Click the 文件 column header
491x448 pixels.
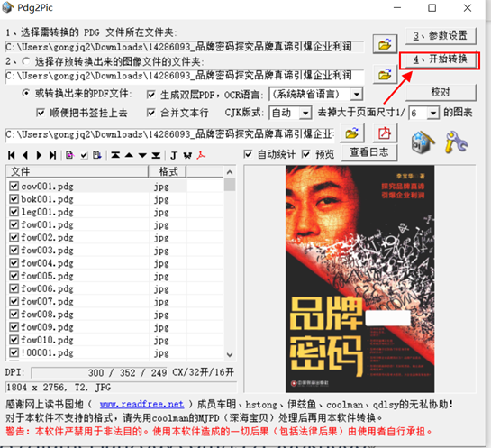click(x=77, y=171)
